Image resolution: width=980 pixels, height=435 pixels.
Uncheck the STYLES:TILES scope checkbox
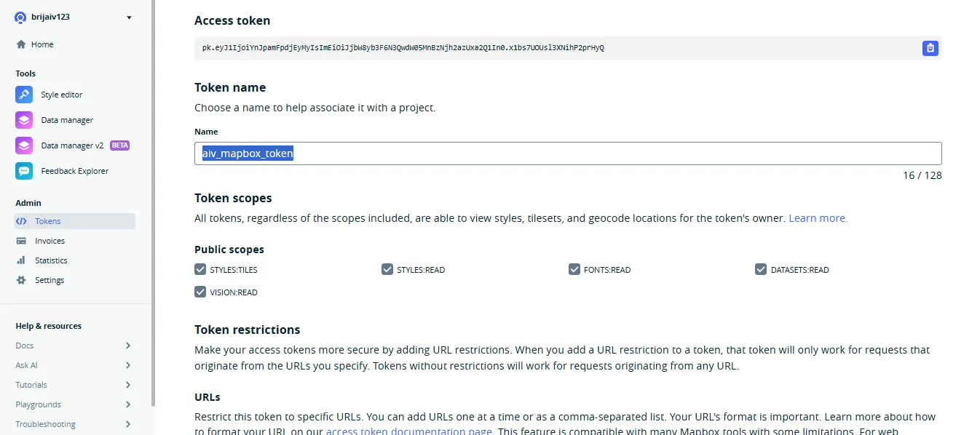tap(200, 270)
